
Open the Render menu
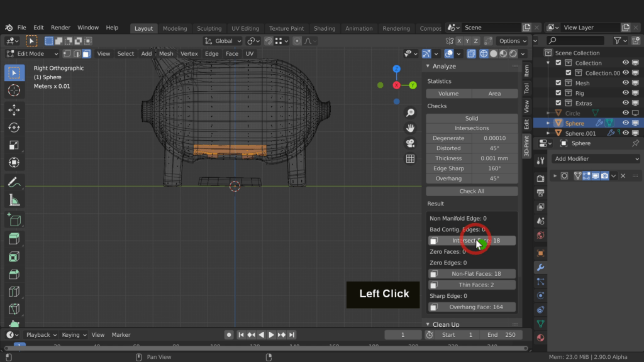click(x=60, y=28)
